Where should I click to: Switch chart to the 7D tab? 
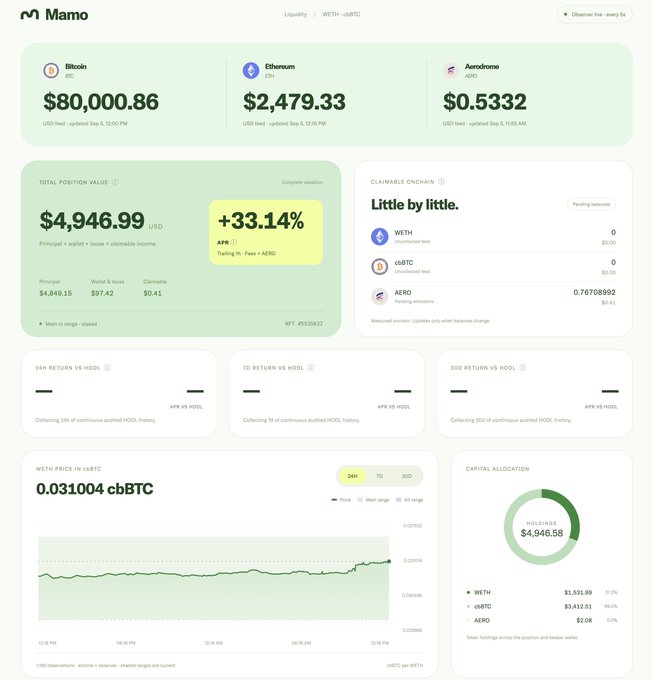click(379, 476)
